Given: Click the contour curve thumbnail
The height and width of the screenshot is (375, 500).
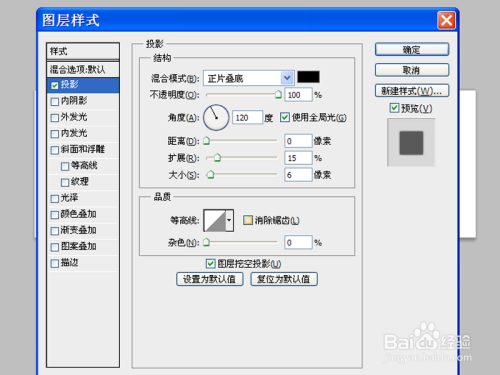Looking at the screenshot, I should [215, 220].
